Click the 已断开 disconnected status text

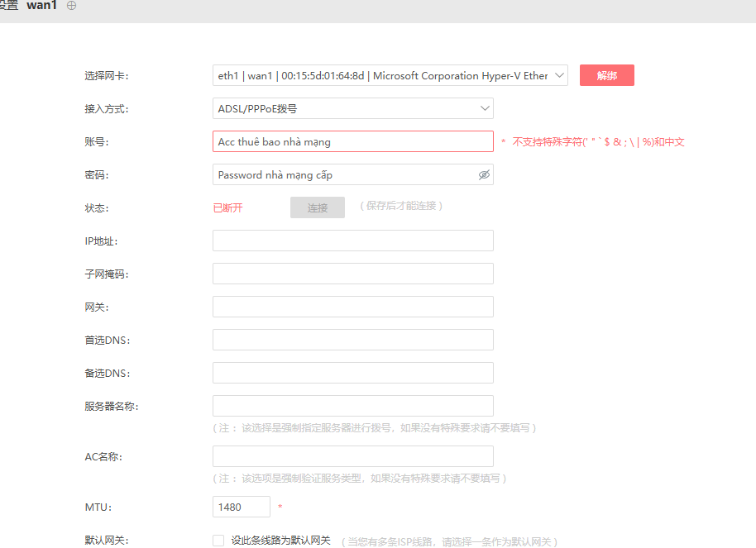(227, 208)
